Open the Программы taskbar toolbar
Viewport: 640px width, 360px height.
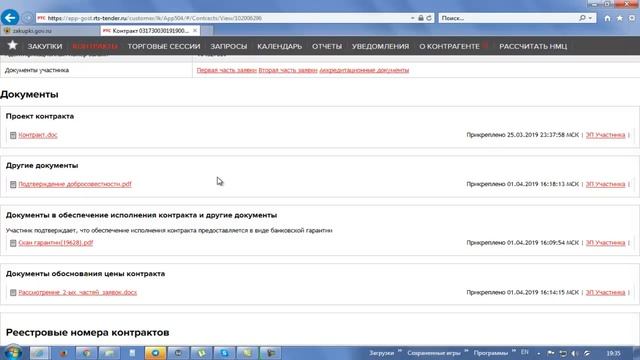pyautogui.click(x=491, y=353)
